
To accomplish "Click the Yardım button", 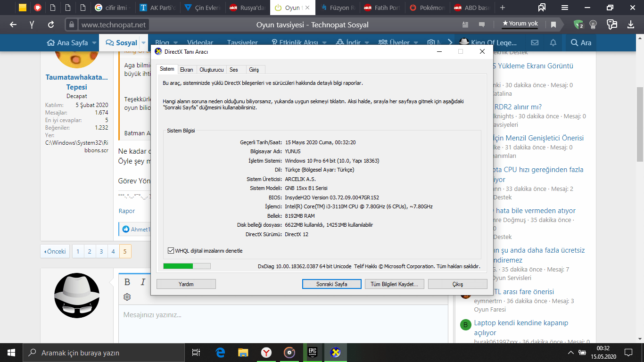I will click(x=186, y=284).
